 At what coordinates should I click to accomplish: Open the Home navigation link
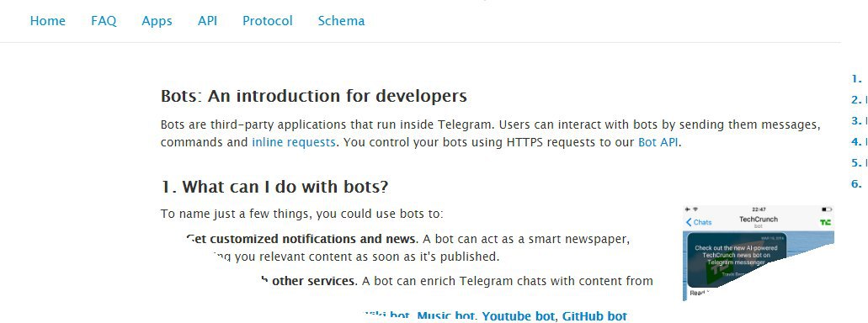(48, 21)
